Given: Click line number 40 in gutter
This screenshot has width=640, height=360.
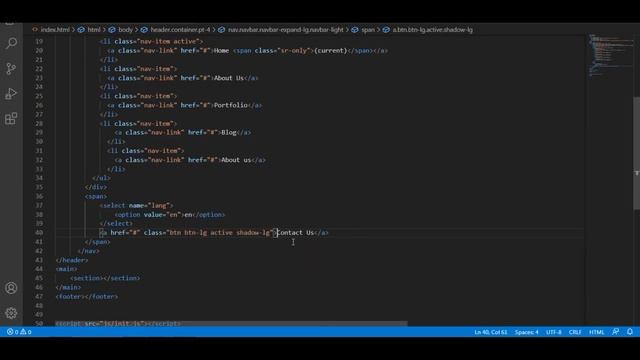Looking at the screenshot, I should (x=39, y=233).
